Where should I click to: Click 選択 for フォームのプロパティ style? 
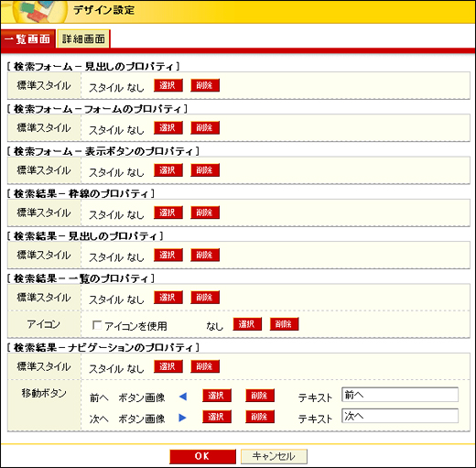coord(168,127)
